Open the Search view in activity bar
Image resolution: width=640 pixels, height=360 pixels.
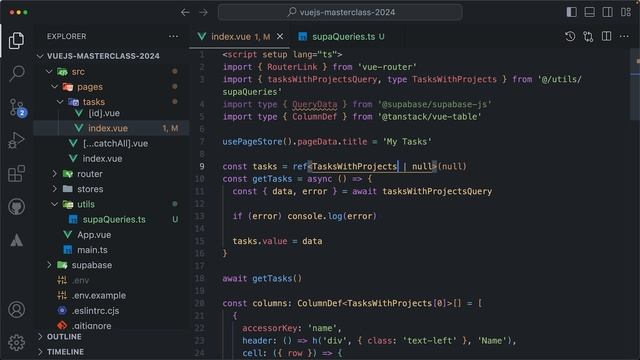pos(16,73)
